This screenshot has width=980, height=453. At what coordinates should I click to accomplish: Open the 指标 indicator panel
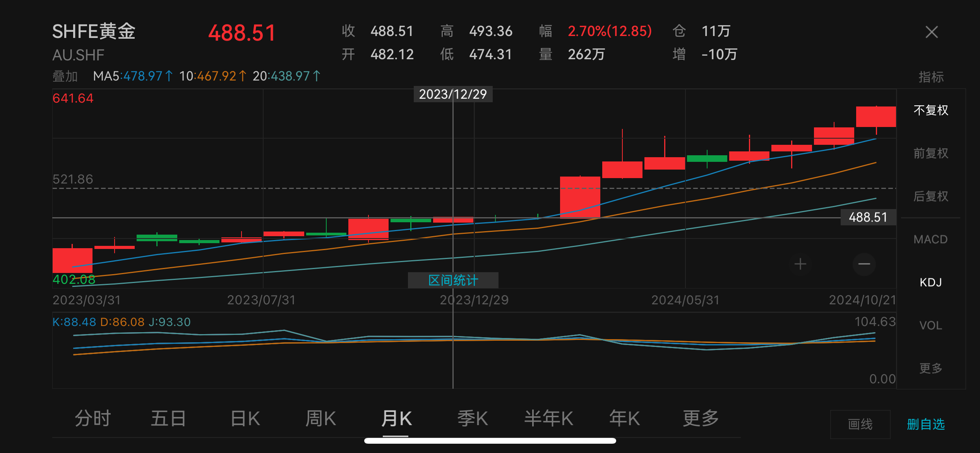931,77
